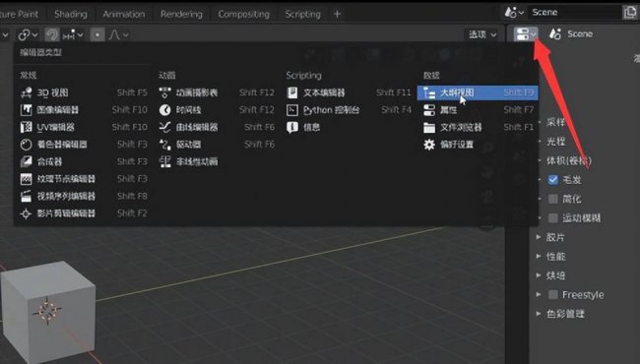Expand the 性能 performance panel
Image resolution: width=640 pixels, height=364 pixels.
click(x=539, y=256)
